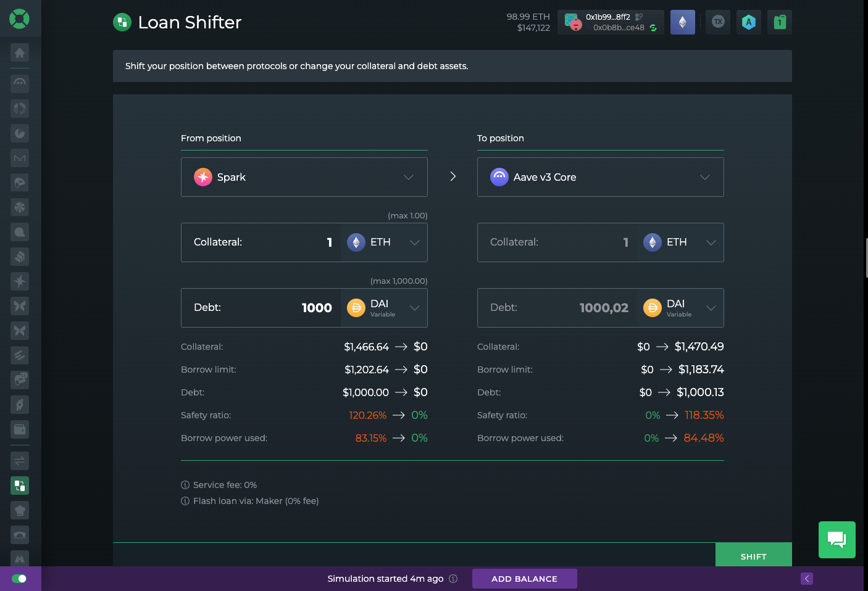868x591 pixels.
Task: Open the Aave ghost icon in the sidebar
Action: point(20,83)
